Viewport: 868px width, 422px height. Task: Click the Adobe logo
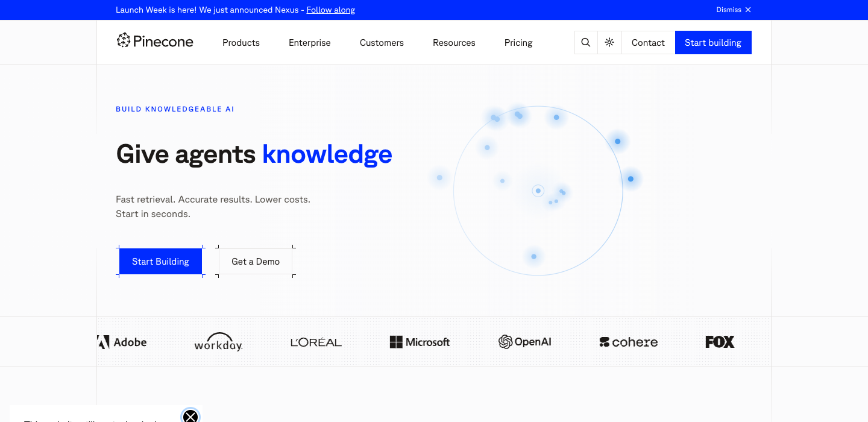click(122, 342)
